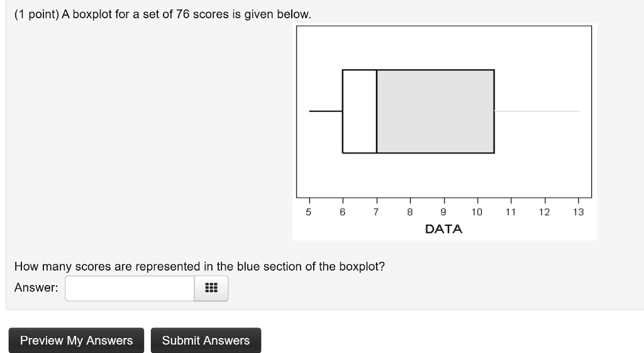
Task: Click the Preview My Answers button
Action: 76,340
